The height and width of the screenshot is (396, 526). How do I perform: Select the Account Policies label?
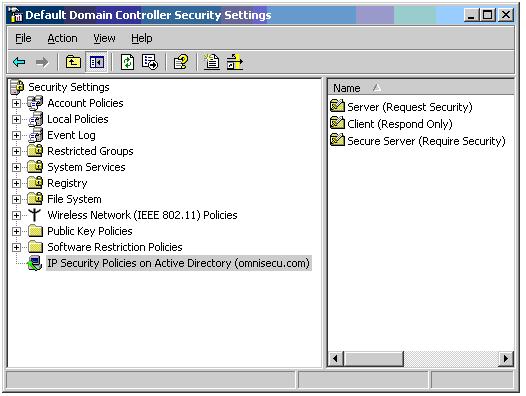pyautogui.click(x=85, y=103)
